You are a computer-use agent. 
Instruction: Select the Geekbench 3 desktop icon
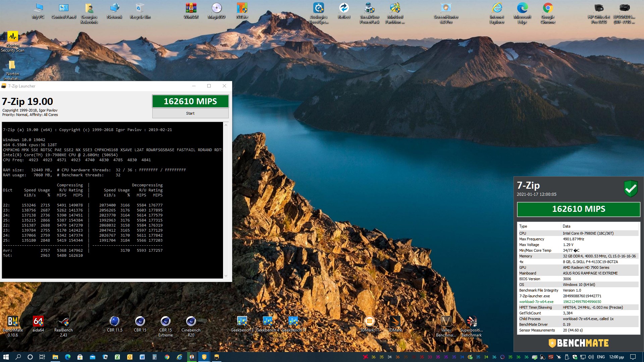pyautogui.click(x=242, y=324)
